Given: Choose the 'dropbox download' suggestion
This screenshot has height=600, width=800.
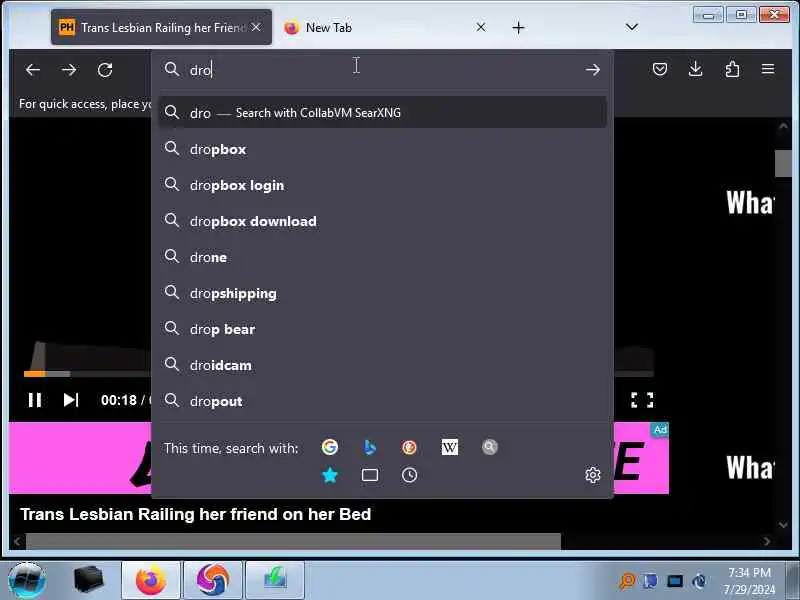Looking at the screenshot, I should (383, 221).
